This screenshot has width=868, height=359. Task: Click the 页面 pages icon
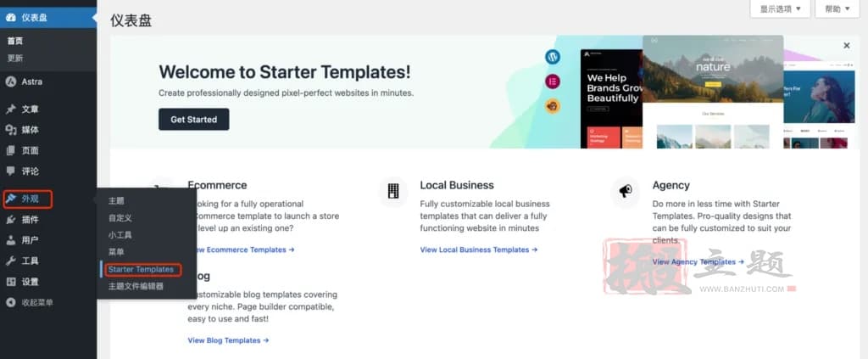tap(10, 151)
